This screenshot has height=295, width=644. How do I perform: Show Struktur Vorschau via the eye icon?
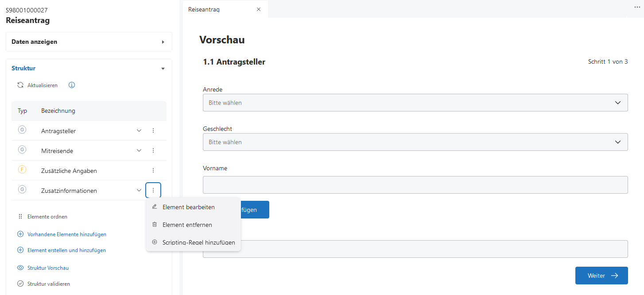(20, 268)
